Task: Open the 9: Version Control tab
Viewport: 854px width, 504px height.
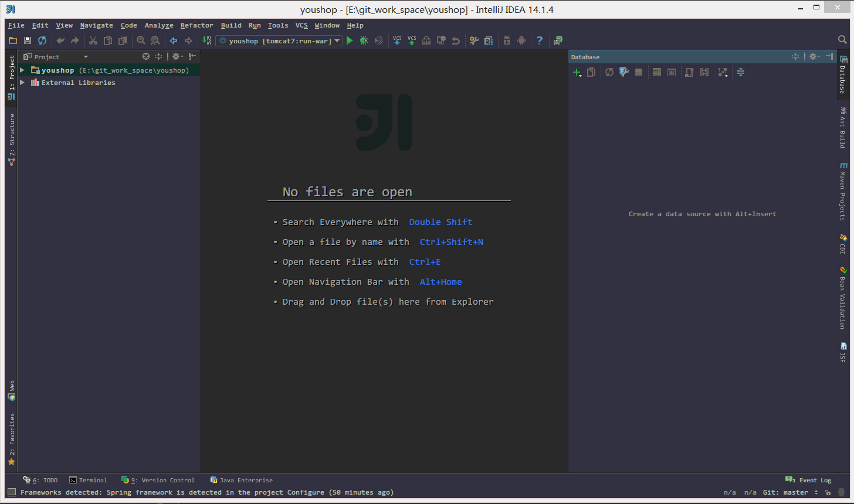Action: (158, 480)
